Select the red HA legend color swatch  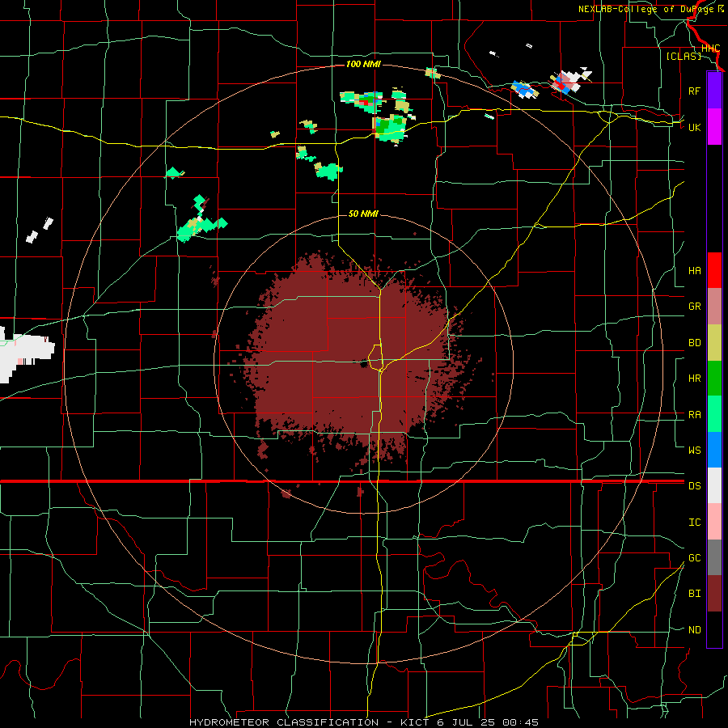pyautogui.click(x=714, y=270)
